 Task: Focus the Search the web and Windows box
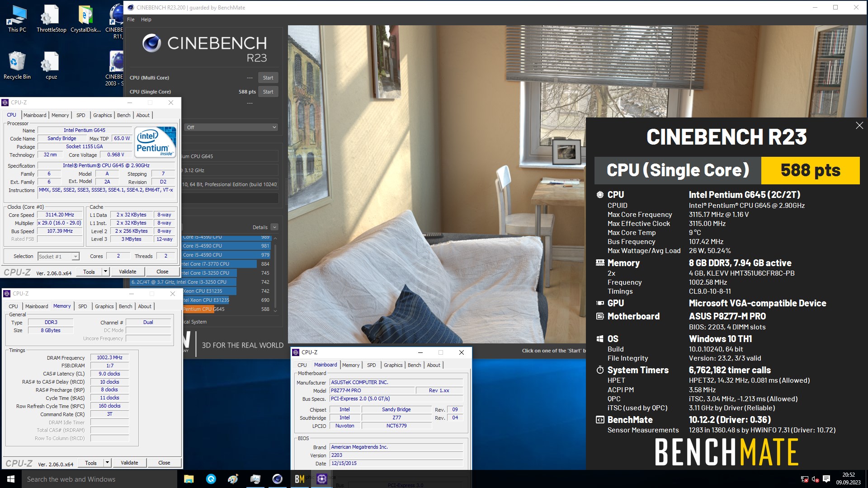[99, 479]
